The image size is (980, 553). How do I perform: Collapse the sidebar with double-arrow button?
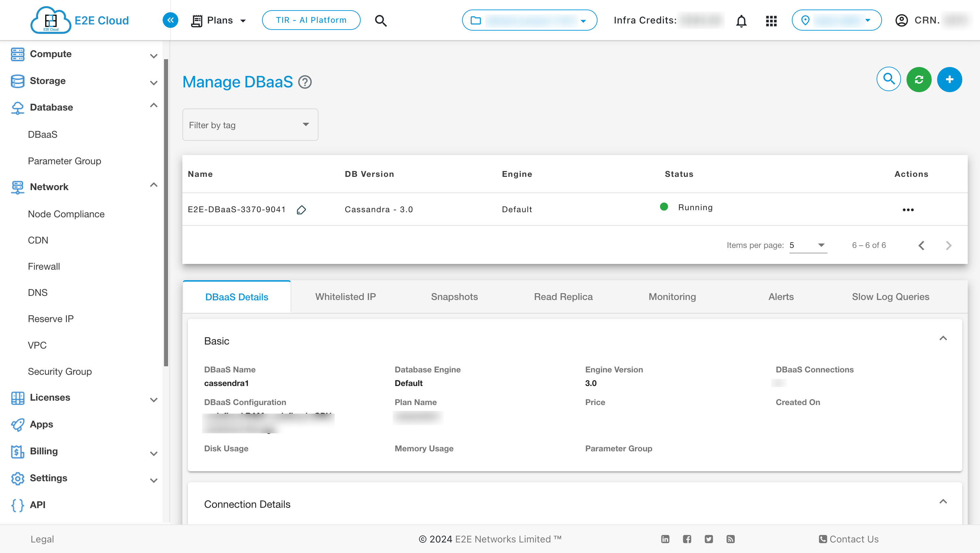170,20
